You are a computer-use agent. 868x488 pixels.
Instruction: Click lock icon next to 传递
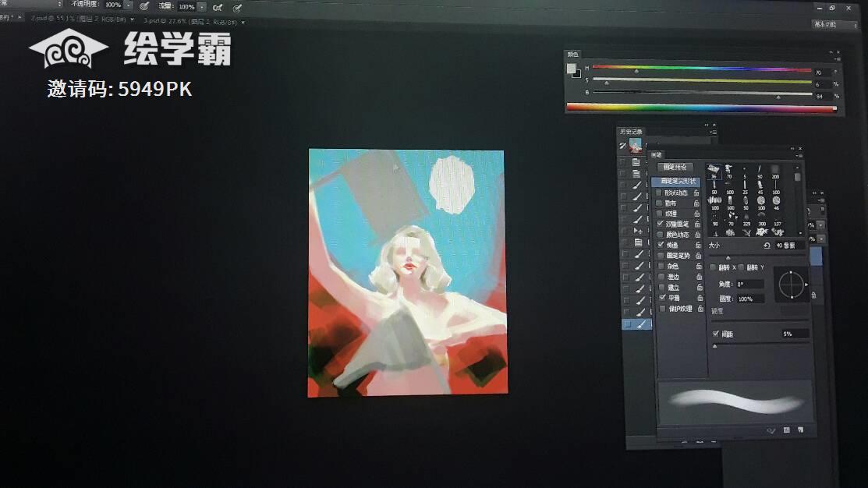(x=698, y=245)
